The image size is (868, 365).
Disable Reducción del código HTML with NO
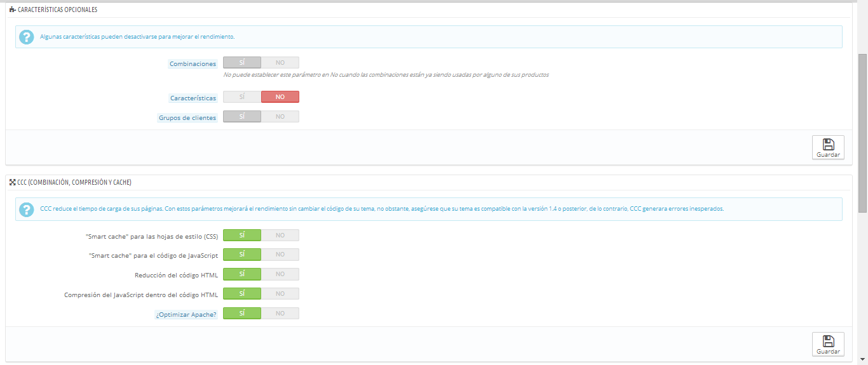[x=280, y=274]
